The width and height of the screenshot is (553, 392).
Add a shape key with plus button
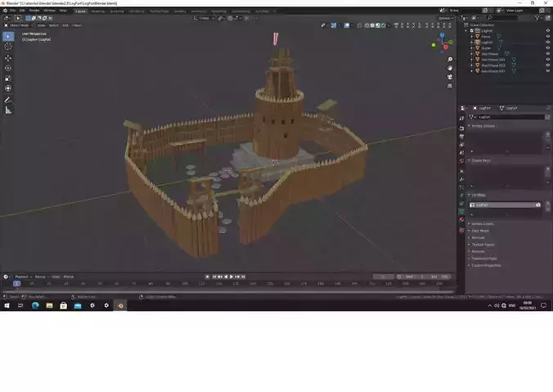coord(548,169)
